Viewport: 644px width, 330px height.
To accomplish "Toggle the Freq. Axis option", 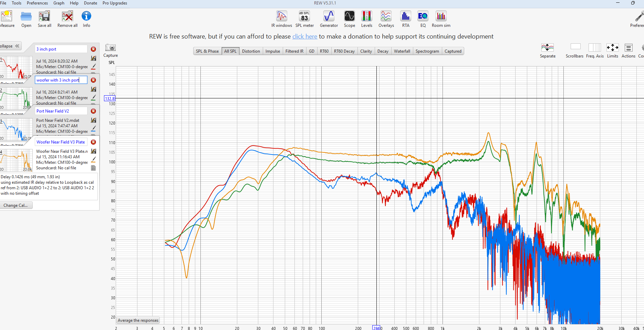I will pos(595,47).
